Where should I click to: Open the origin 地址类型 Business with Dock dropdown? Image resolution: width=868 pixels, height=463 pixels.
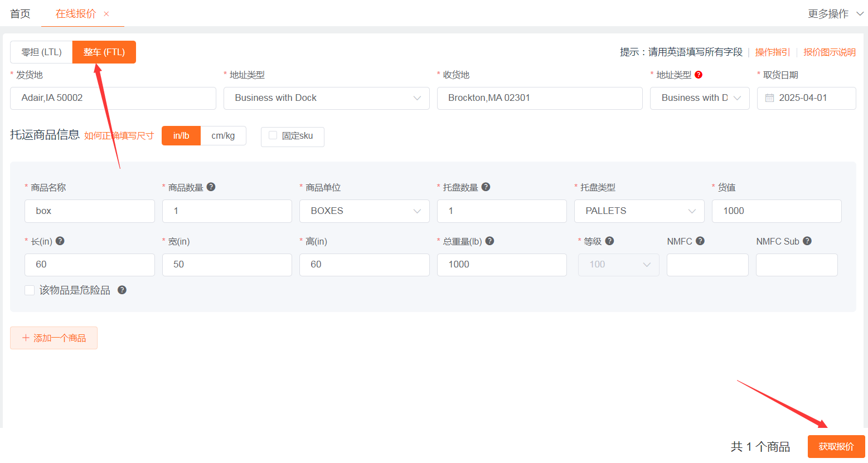pos(326,98)
